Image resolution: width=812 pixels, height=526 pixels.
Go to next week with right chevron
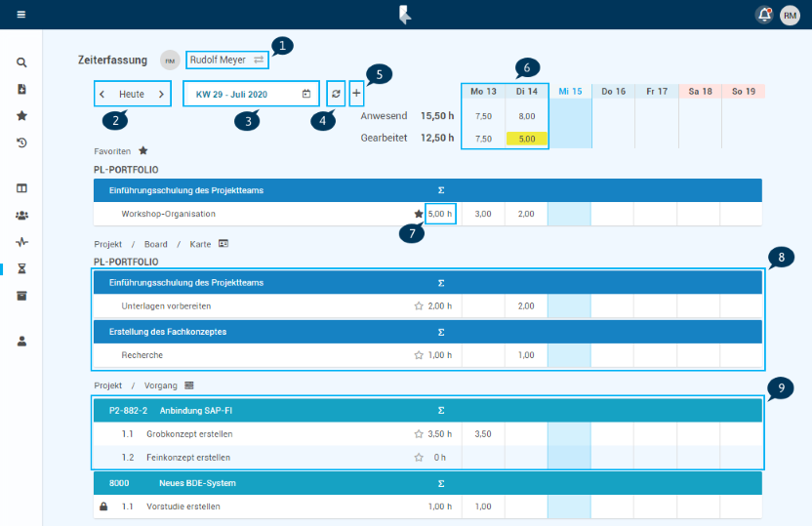162,94
